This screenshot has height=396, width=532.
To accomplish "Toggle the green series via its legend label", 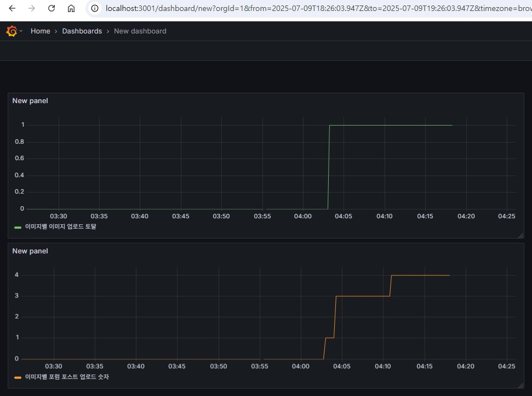I will [x=60, y=227].
